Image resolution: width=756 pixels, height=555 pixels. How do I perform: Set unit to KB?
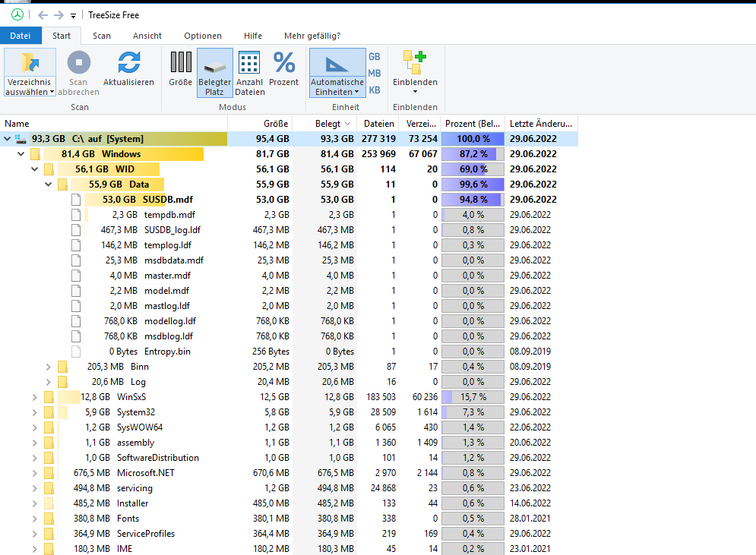click(x=375, y=90)
